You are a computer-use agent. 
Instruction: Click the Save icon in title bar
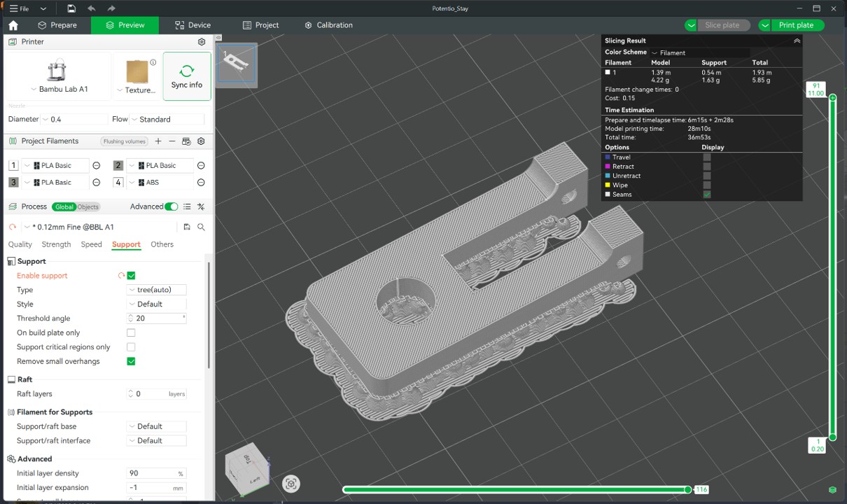(71, 8)
